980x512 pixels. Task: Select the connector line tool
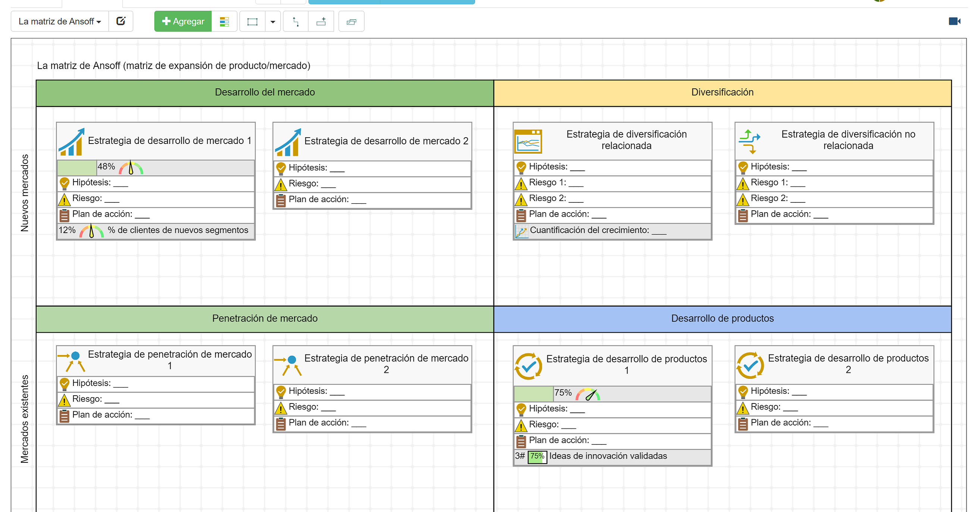pos(296,22)
